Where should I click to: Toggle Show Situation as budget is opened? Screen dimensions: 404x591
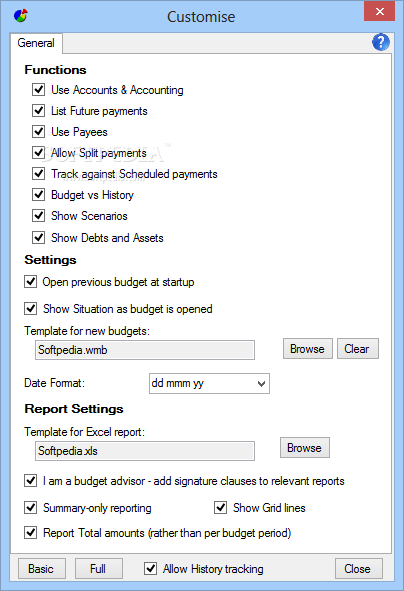(x=31, y=309)
